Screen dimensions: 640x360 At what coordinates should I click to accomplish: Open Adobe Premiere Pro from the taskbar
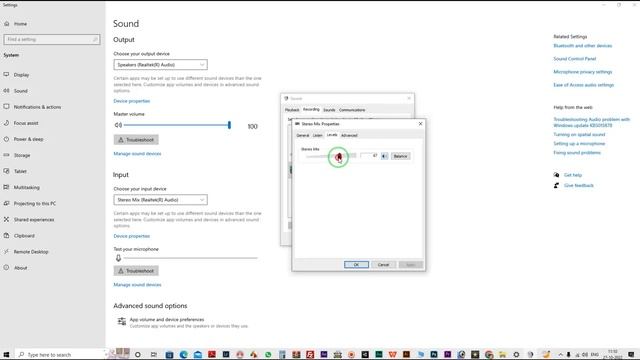coord(448,354)
